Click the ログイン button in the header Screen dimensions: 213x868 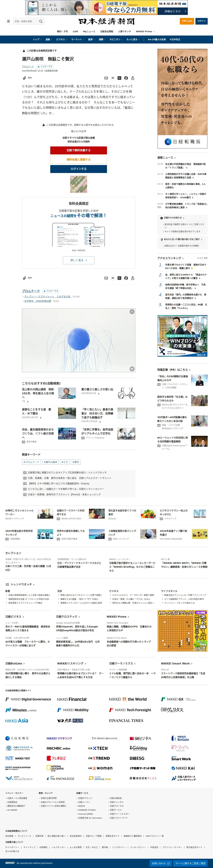tap(202, 21)
